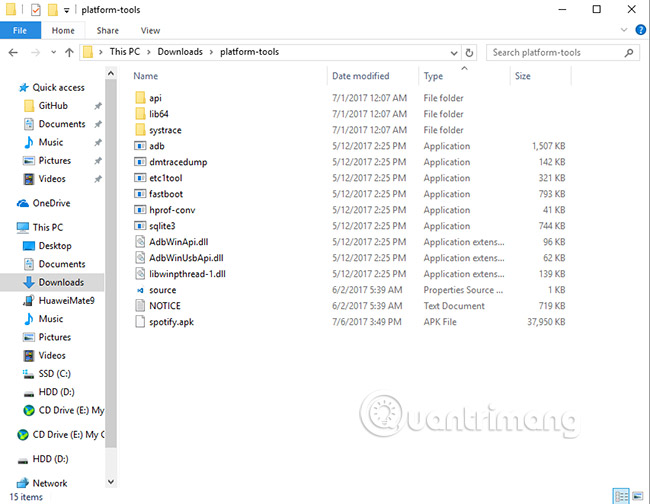Expand the This PC breadcrumb chevron
Viewport: 650px width, 504px height.
148,52
